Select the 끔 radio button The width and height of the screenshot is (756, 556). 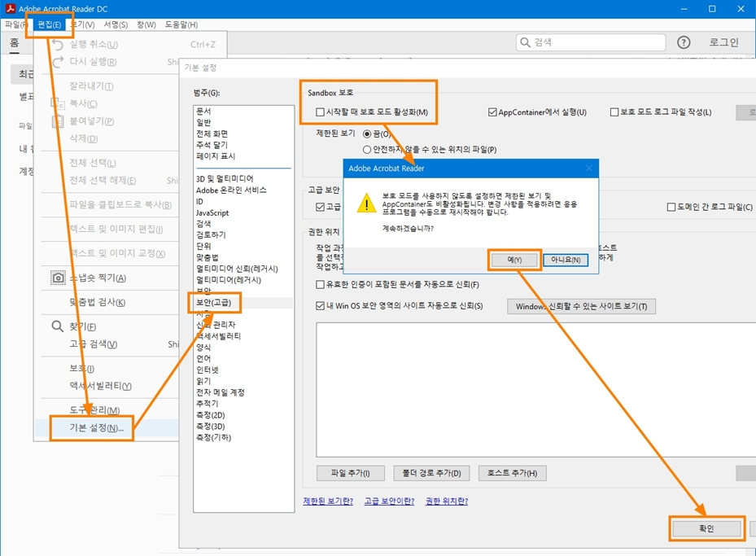click(367, 134)
